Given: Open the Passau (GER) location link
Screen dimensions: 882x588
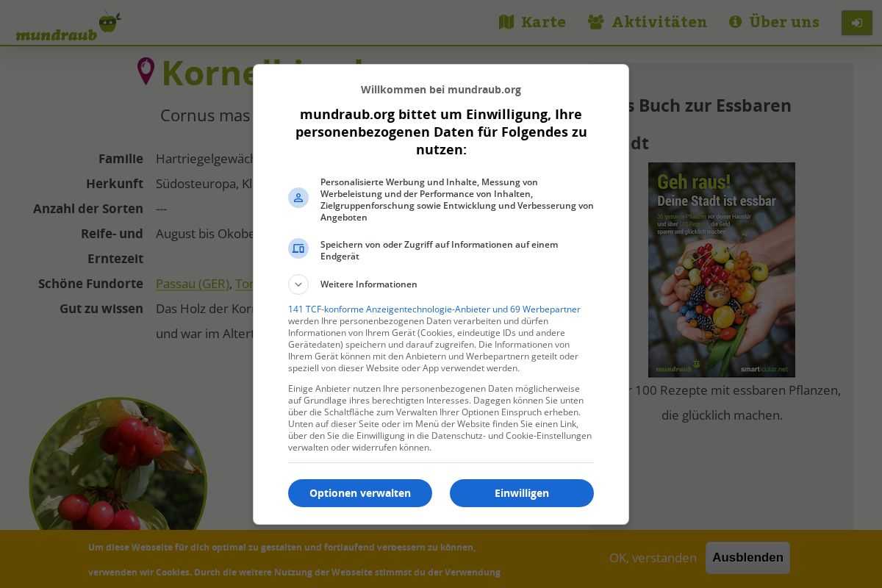Looking at the screenshot, I should [x=193, y=284].
